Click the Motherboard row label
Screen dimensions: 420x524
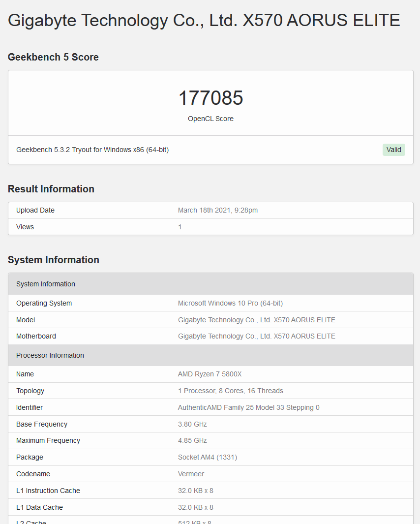36,336
